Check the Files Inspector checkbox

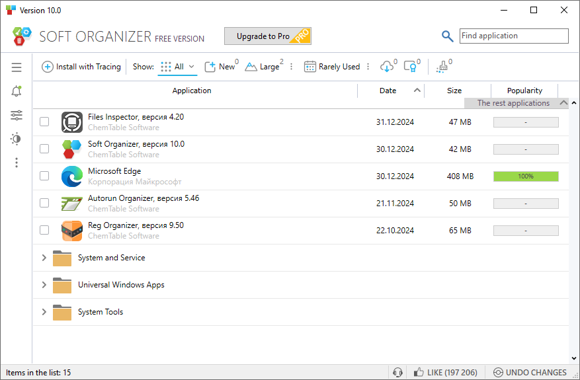click(x=44, y=122)
